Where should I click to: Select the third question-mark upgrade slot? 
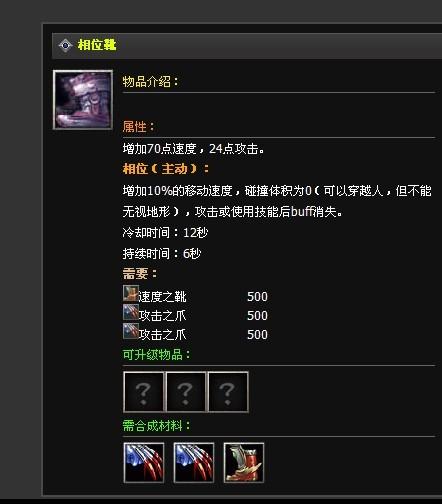[x=228, y=392]
